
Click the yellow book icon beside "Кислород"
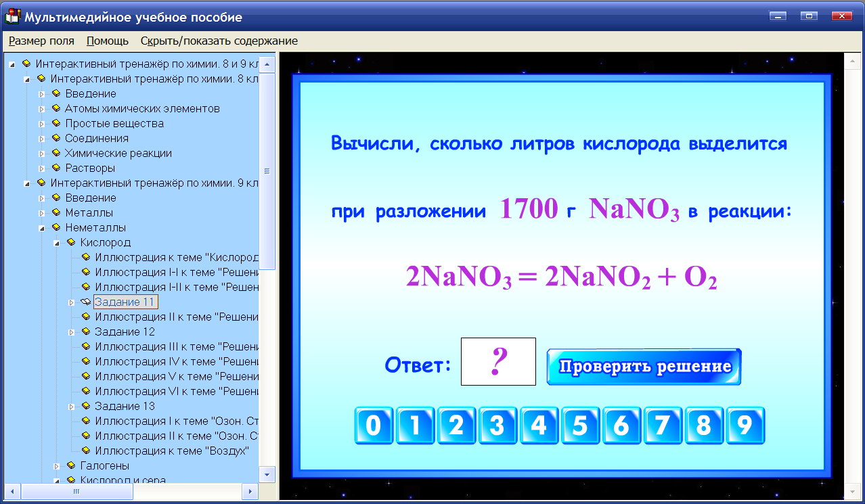click(72, 242)
